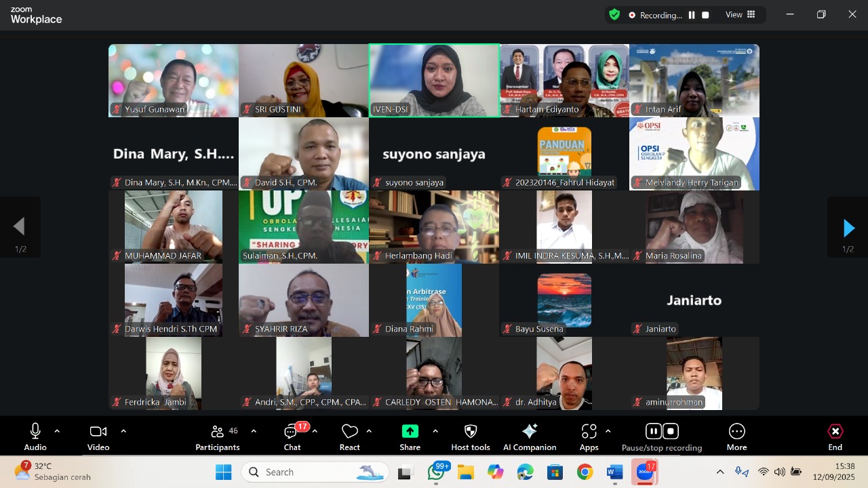This screenshot has width=868, height=488.
Task: Expand the Participants options chevron
Action: tap(254, 431)
